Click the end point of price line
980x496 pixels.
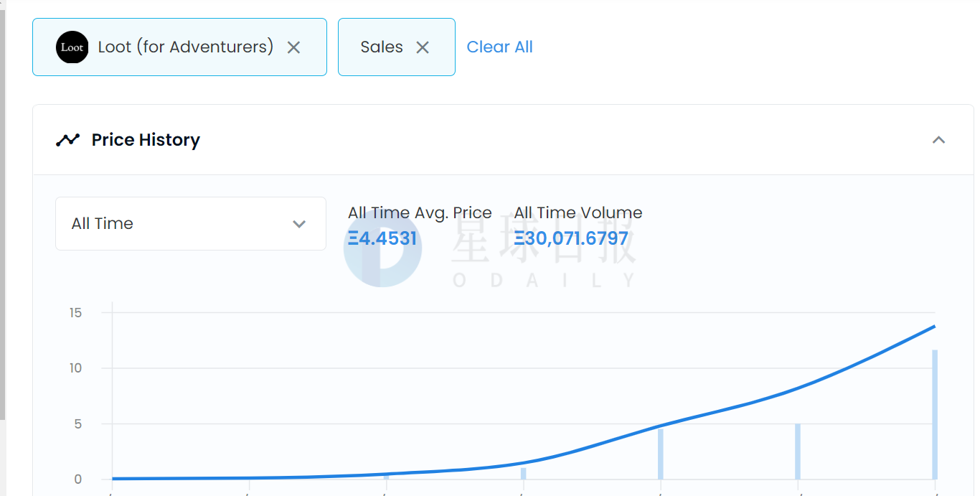(934, 327)
